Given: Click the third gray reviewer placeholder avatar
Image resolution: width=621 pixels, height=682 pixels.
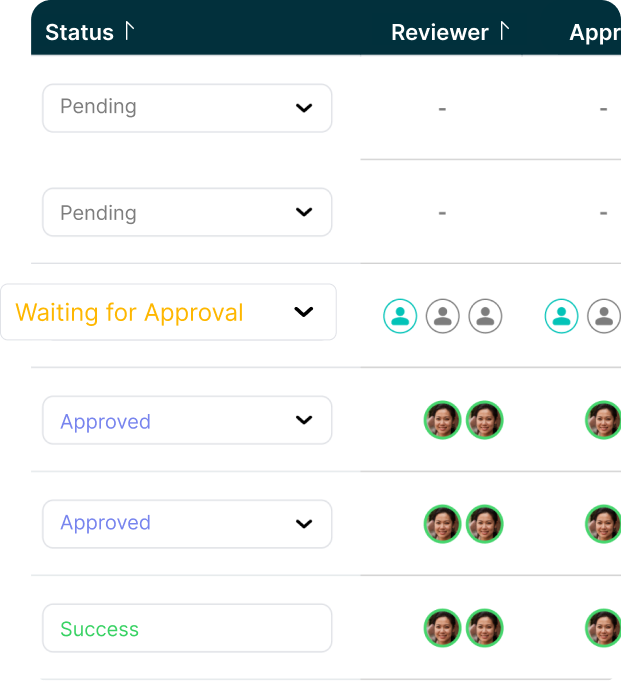Looking at the screenshot, I should point(485,316).
